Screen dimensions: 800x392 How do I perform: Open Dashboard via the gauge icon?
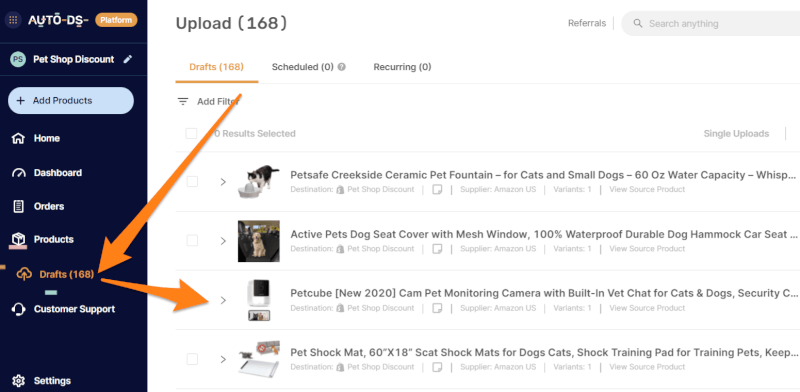click(x=18, y=173)
